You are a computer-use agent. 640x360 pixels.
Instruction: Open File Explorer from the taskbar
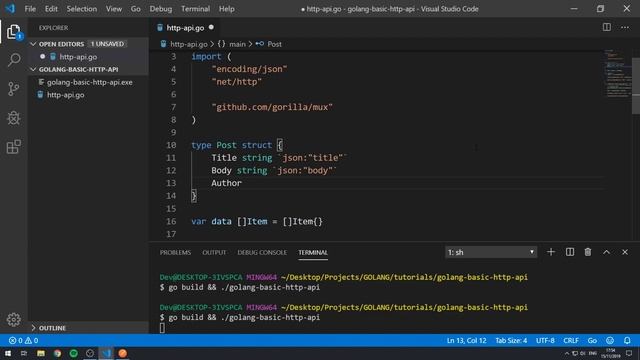(x=41, y=353)
